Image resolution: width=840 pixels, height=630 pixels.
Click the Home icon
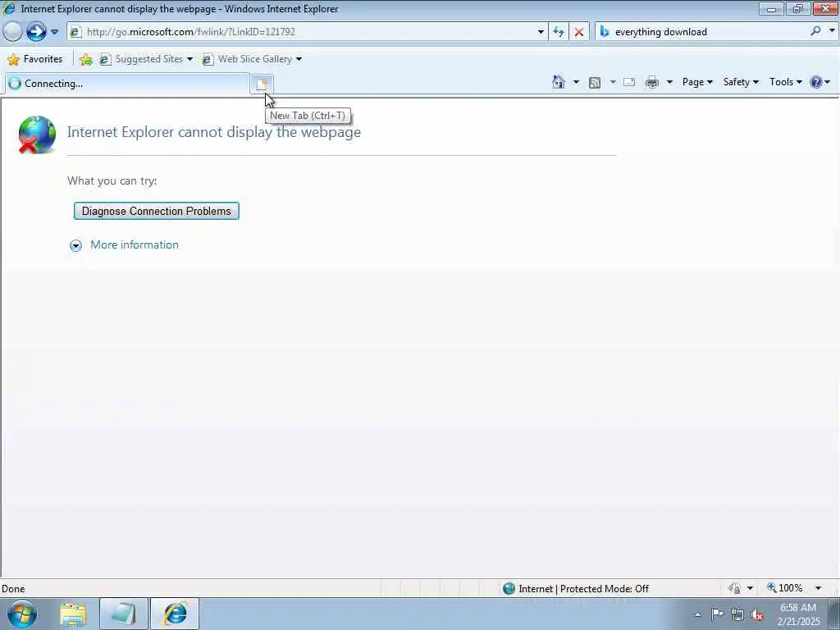pos(558,82)
